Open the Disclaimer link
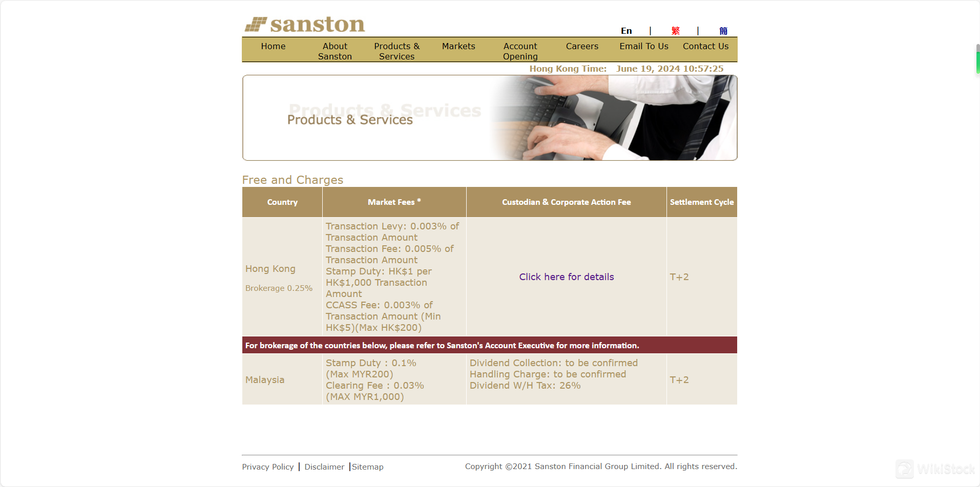980x487 pixels. [324, 467]
